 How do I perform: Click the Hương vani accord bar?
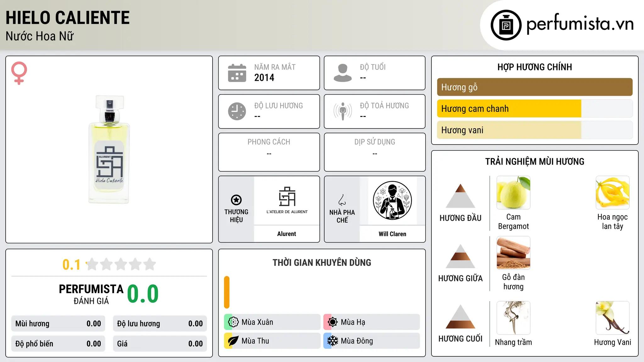click(535, 130)
